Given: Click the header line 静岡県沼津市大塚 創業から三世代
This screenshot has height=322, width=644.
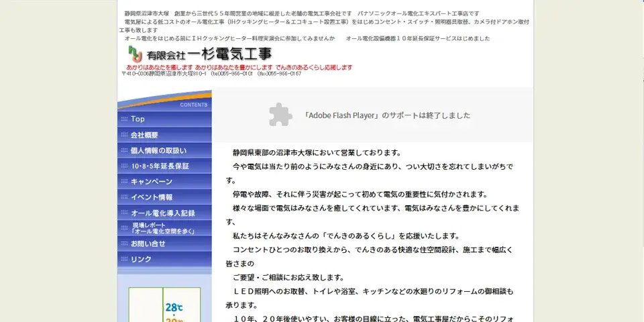Looking at the screenshot, I should (302, 13).
